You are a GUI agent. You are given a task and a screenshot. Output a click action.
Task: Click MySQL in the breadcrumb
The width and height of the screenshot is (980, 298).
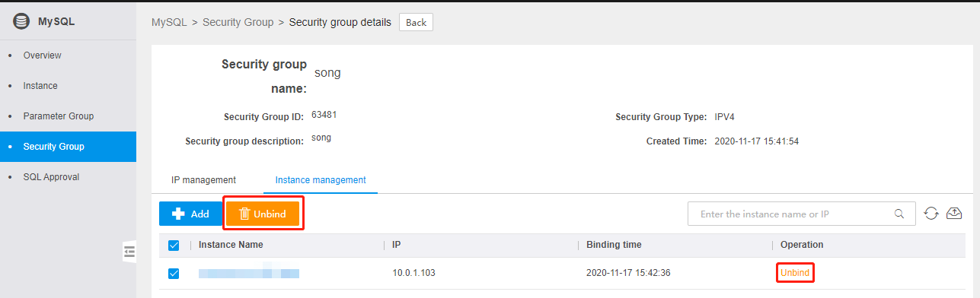tap(169, 22)
